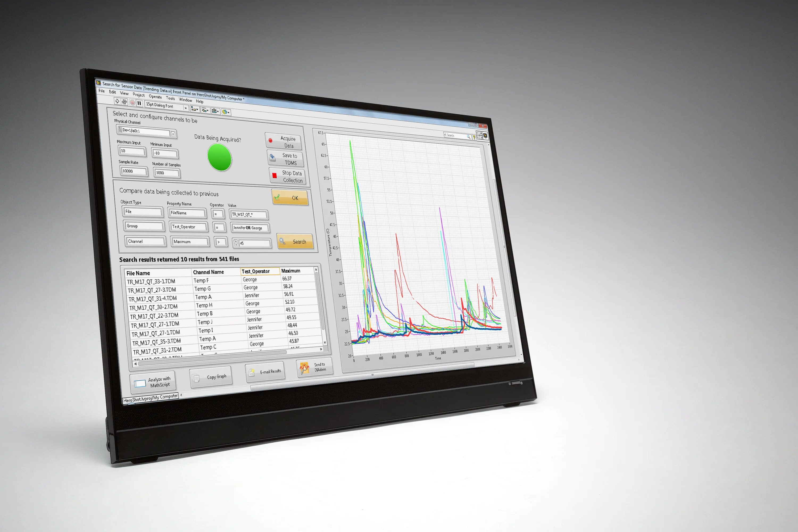Click the Acquire Data button
The image size is (798, 532).
coord(283,142)
